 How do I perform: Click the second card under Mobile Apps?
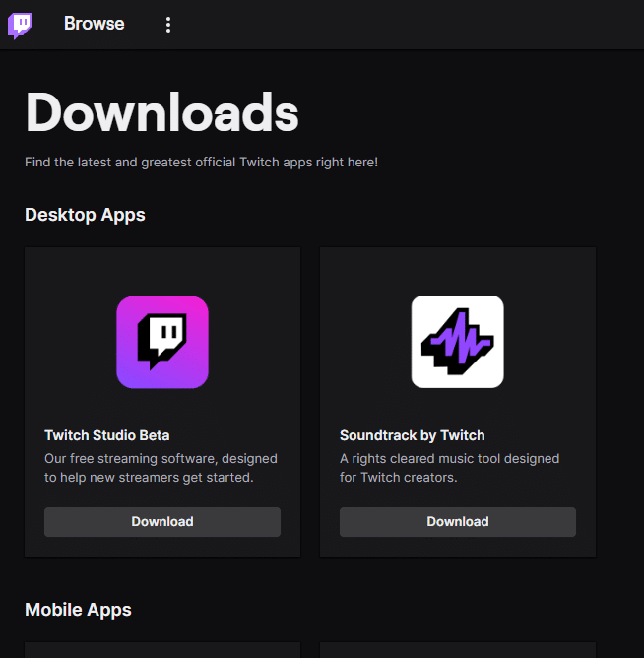[458, 650]
